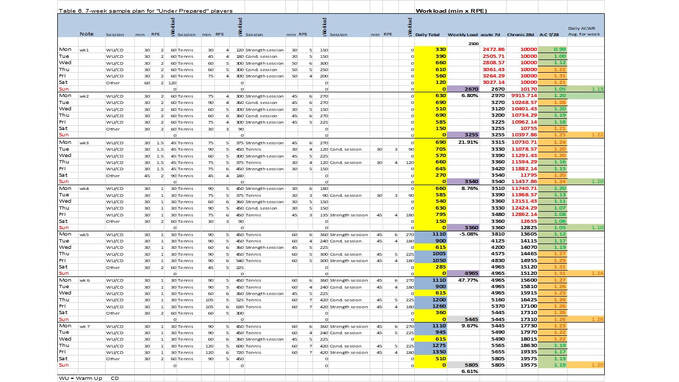Click the chronic load value '9915.714'
This screenshot has width=679, height=382.
pos(524,96)
